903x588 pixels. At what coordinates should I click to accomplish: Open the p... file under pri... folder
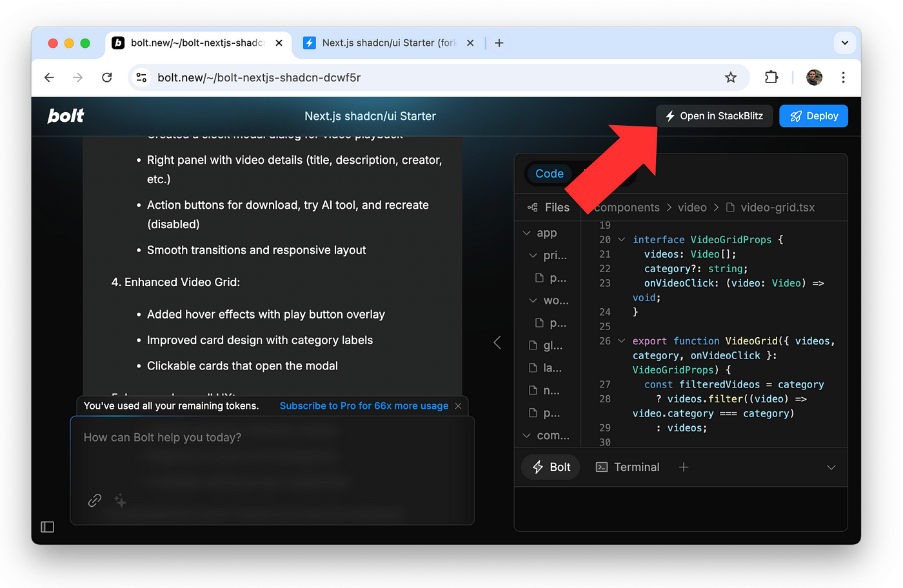pos(551,278)
